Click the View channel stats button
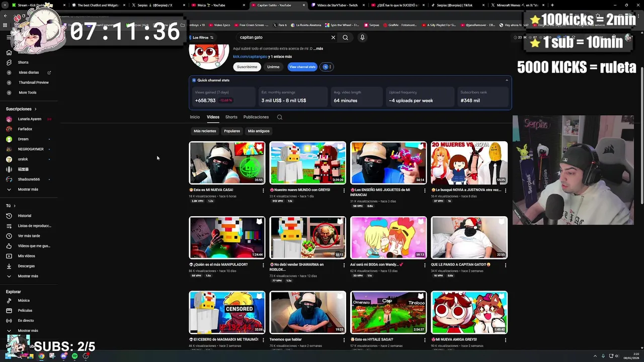 pos(302,67)
